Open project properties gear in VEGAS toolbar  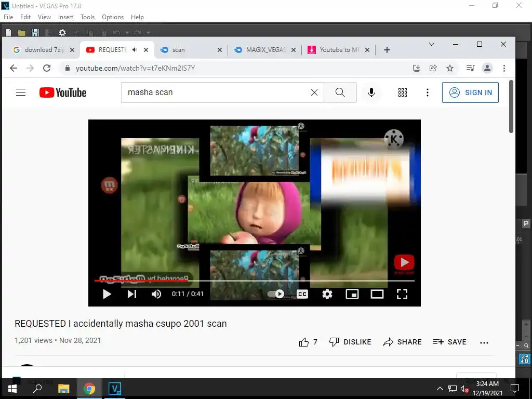[62, 33]
